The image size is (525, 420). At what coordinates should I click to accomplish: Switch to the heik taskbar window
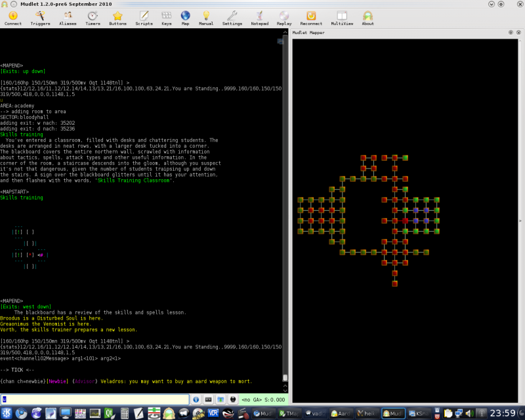(x=367, y=413)
